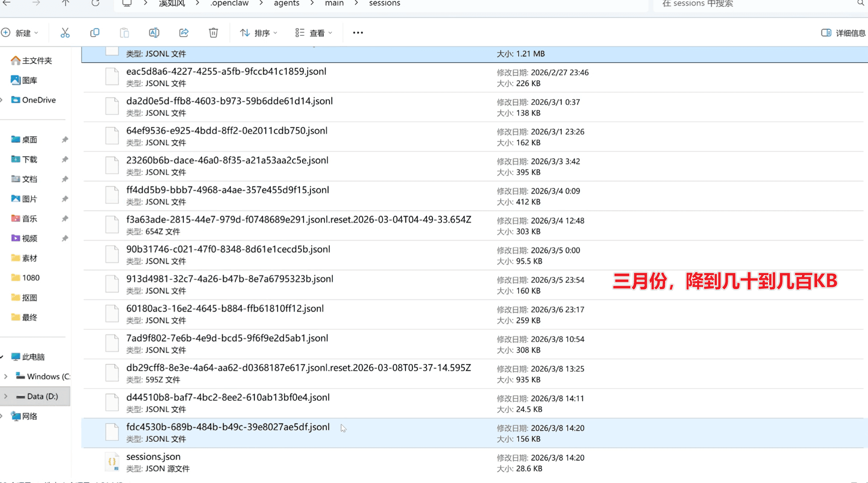Select the Cut tool in the toolbar
This screenshot has width=868, height=483.
point(65,32)
